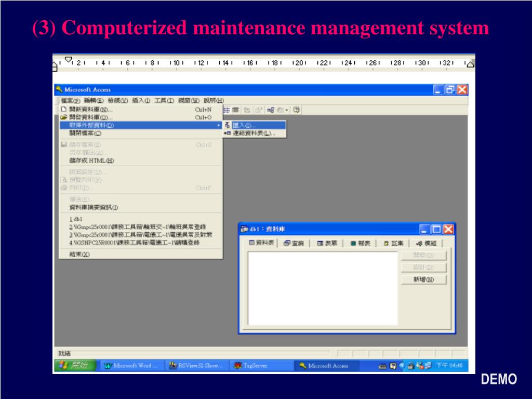Click the Relationships toolbar icon
Screen dimensions: 532x399
pyautogui.click(x=270, y=110)
